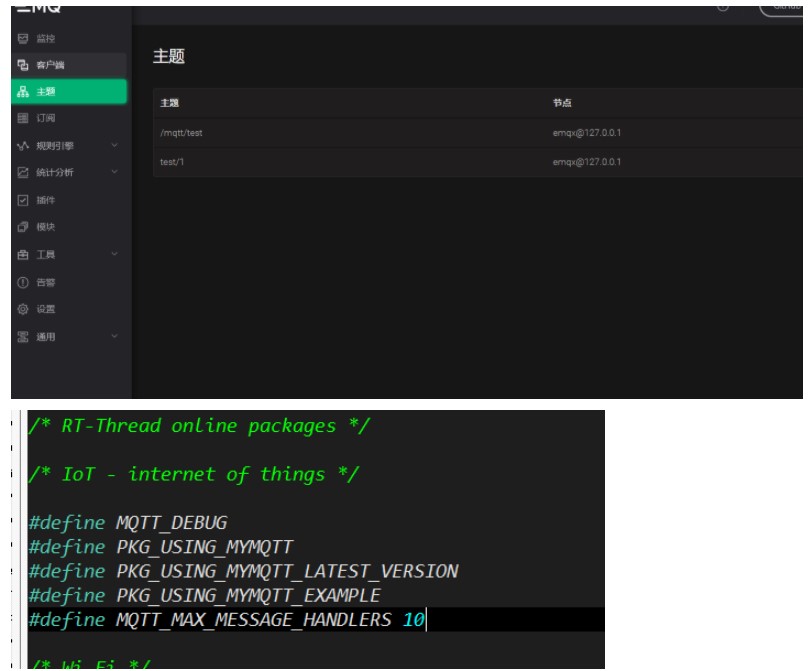Click the MQTT_MAX_MESSAGE_HANDLERS macro name
The width and height of the screenshot is (808, 671).
(x=254, y=619)
